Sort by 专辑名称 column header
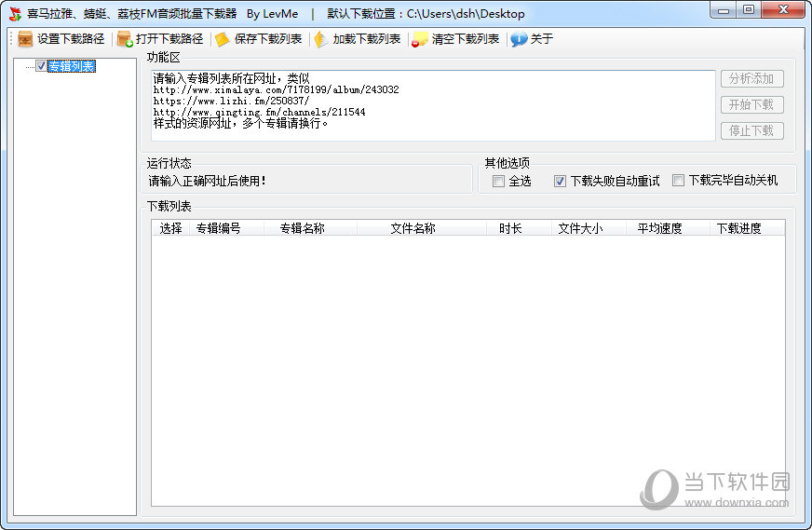Screen dimensions: 812x530 click(311, 228)
